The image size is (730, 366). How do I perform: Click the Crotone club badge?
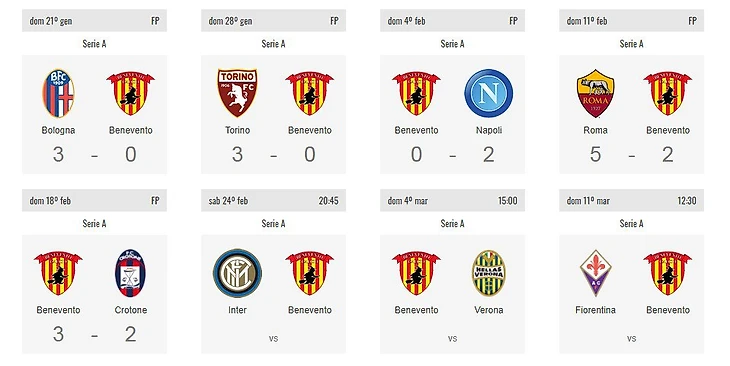[130, 273]
